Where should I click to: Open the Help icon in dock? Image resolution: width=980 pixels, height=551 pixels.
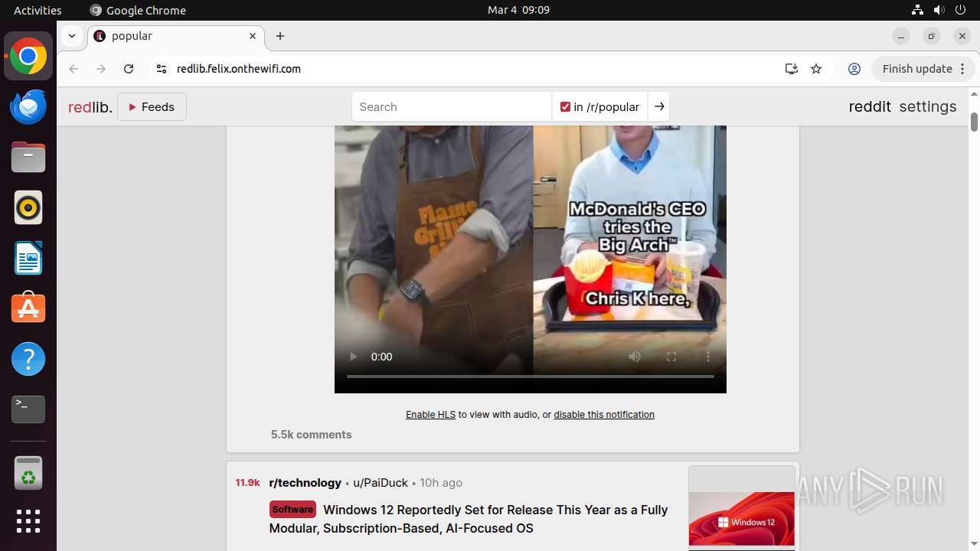[28, 359]
